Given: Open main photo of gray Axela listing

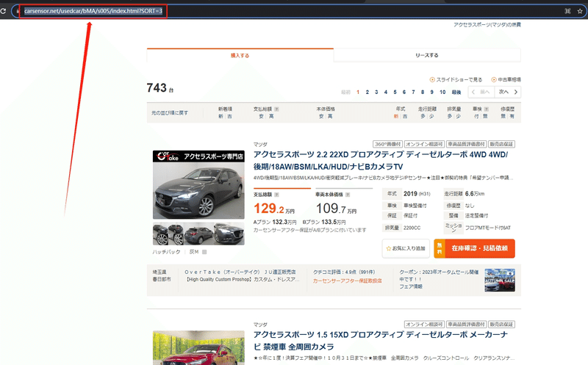Looking at the screenshot, I should [198, 185].
